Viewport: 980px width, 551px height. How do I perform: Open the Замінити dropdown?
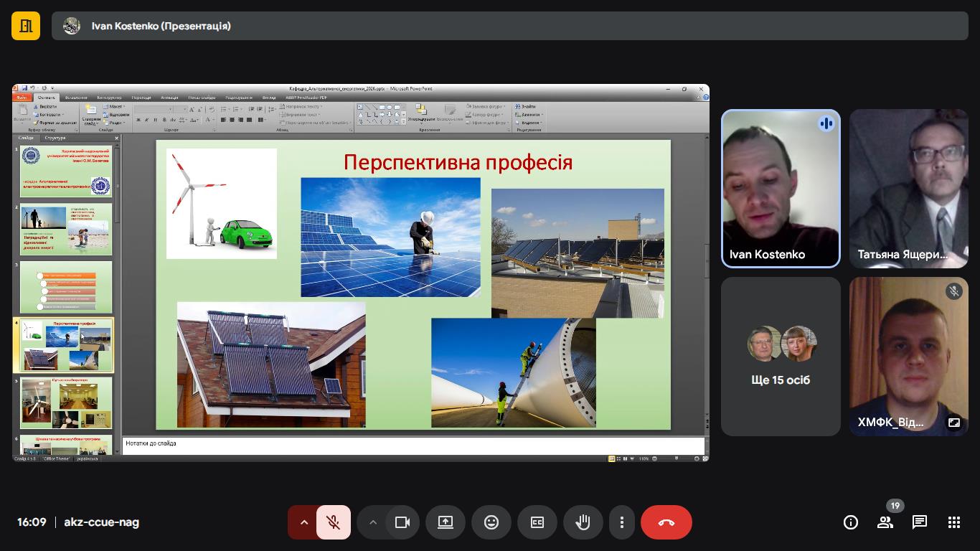[530, 115]
